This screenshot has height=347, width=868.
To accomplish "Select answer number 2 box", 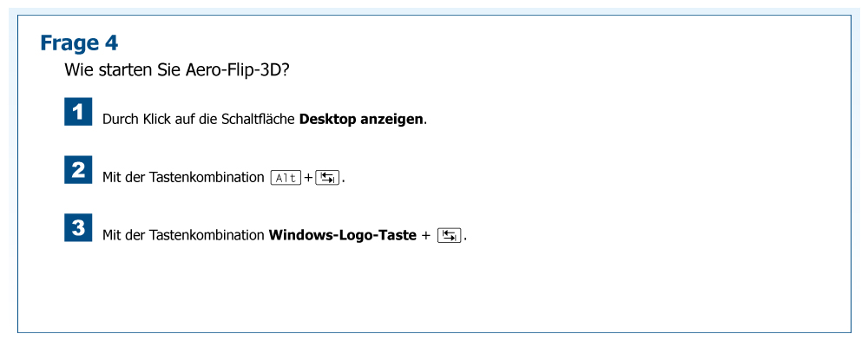I will pyautogui.click(x=78, y=170).
